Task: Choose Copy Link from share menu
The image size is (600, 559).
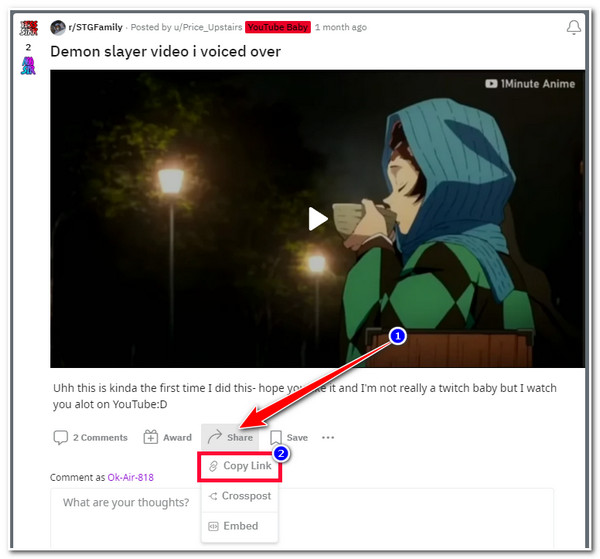Action: (240, 466)
